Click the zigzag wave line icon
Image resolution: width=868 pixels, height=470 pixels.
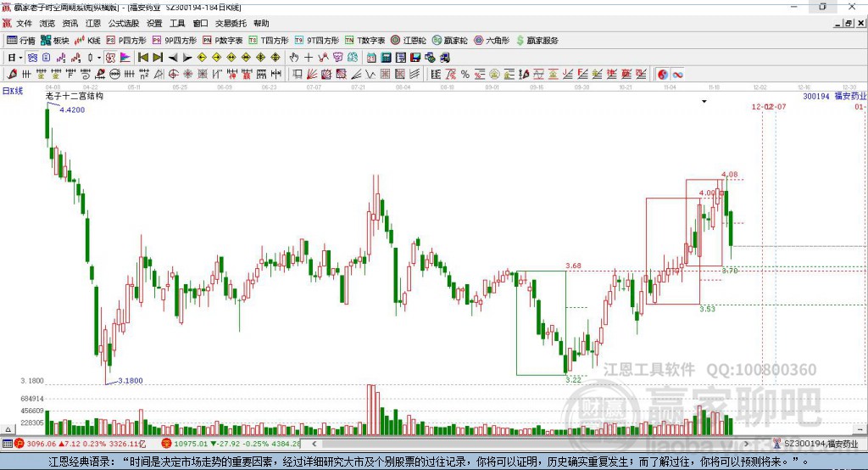370,75
